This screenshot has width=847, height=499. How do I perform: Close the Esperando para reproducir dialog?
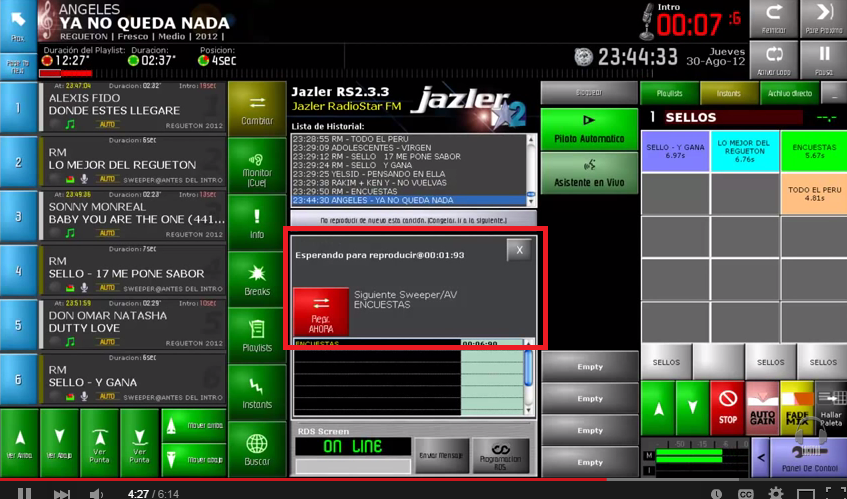pos(519,250)
